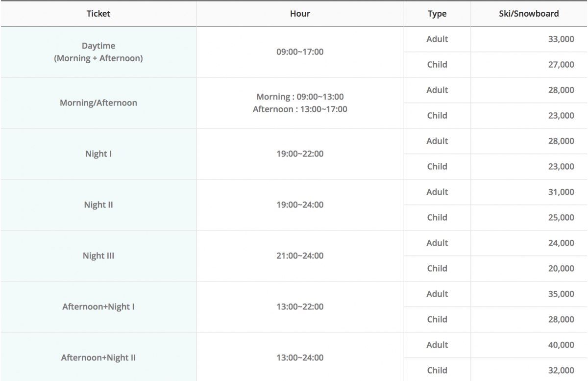
Task: Click the 35,000 Afternoon+Night I adult price
Action: [561, 294]
